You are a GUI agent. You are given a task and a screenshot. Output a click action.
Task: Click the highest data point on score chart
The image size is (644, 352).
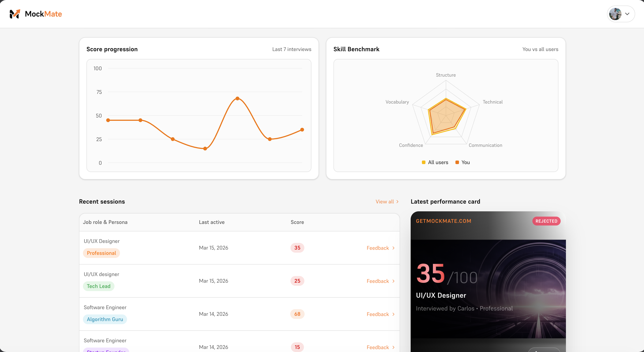[x=237, y=98]
